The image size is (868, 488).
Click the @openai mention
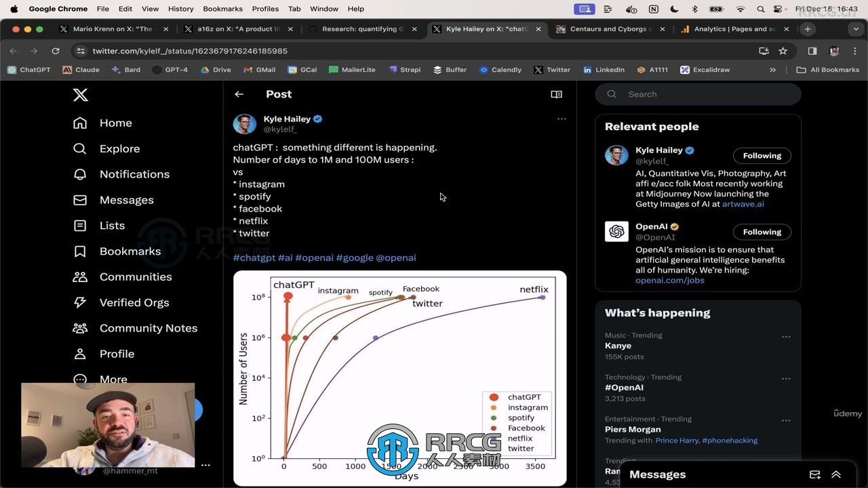pos(396,258)
